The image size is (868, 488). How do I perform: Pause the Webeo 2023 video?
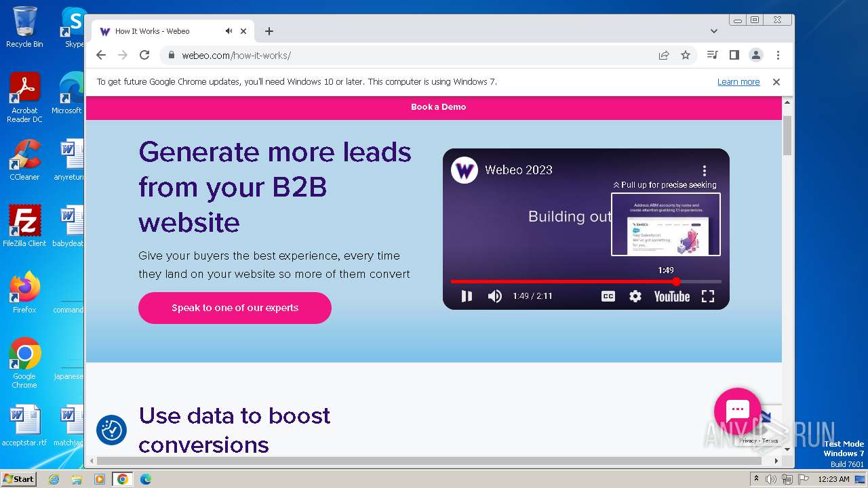467,296
